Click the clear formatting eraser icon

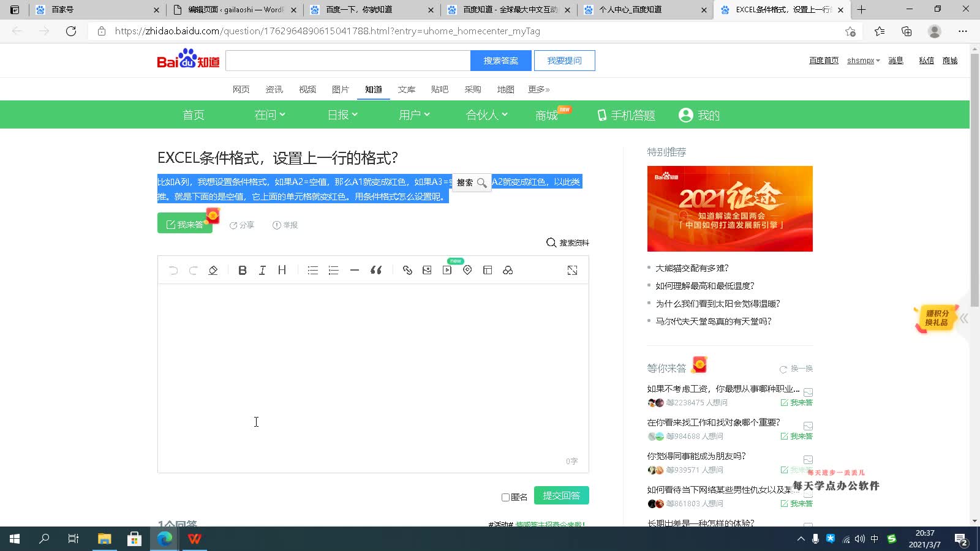[213, 270]
